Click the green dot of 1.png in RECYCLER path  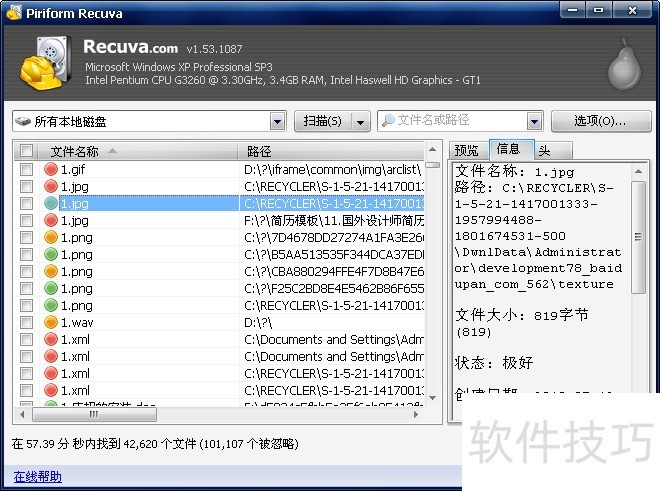pyautogui.click(x=51, y=305)
